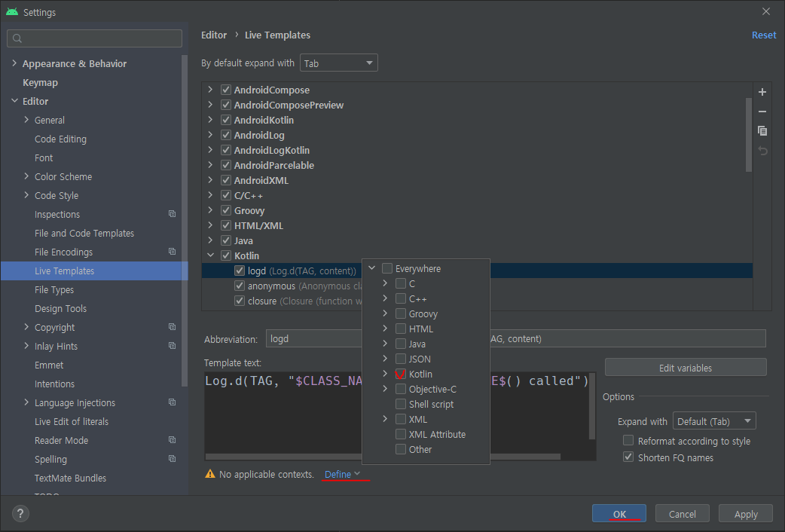
Task: Close the Settings dialog window
Action: coord(766,11)
